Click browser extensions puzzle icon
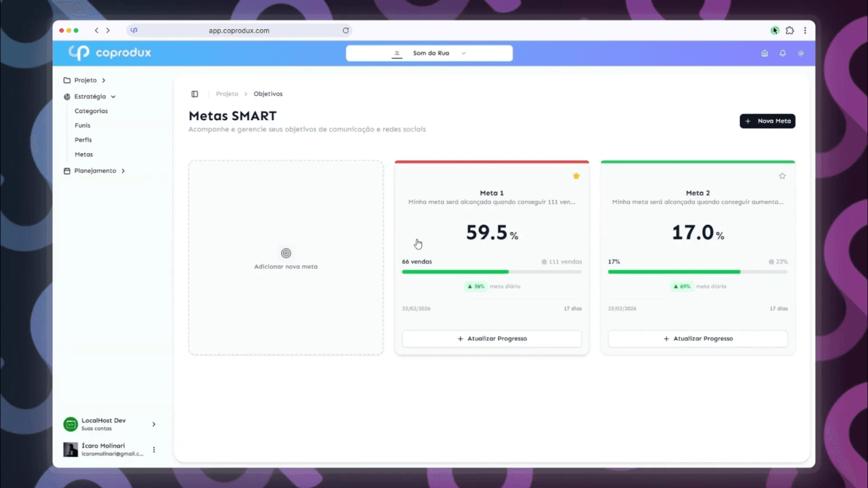Image resolution: width=868 pixels, height=488 pixels. 790,30
